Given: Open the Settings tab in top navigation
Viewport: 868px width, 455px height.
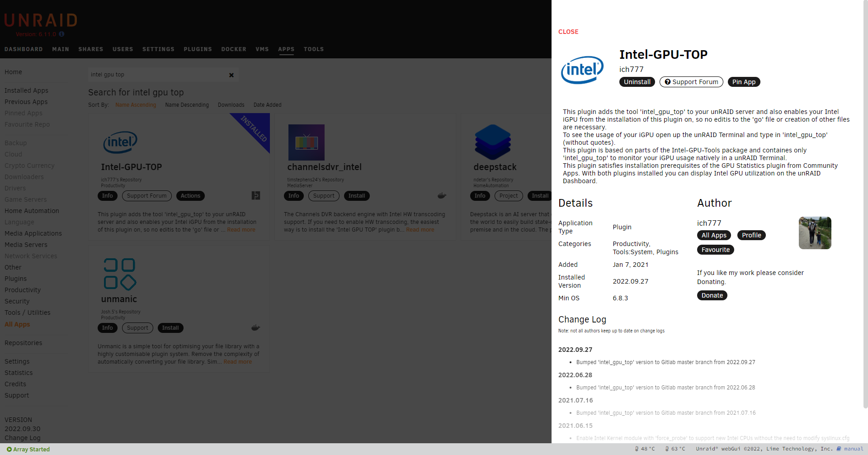Looking at the screenshot, I should (x=158, y=49).
